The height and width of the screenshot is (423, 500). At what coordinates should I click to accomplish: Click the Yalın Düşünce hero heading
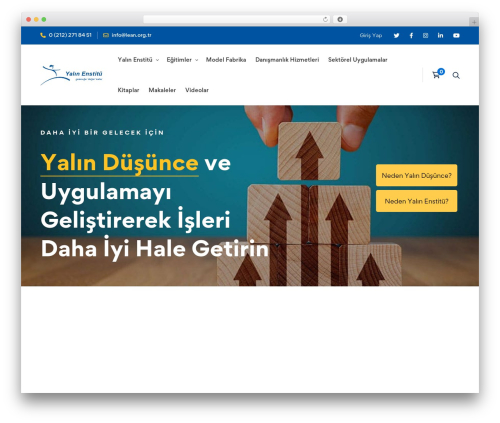119,163
